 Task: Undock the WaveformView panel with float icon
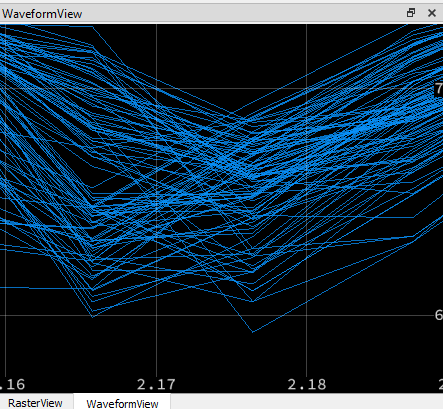[411, 13]
